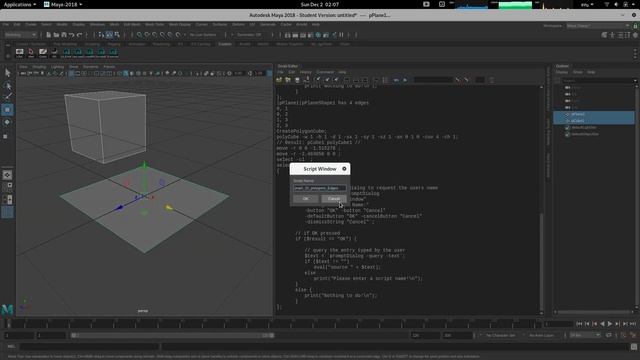Switch to single pane layout
The height and width of the screenshot is (360, 640).
pos(7,175)
